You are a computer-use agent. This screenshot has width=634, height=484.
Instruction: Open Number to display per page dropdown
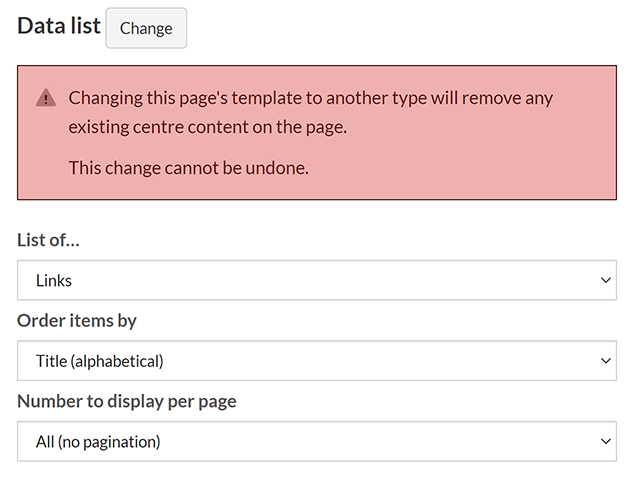pos(316,441)
